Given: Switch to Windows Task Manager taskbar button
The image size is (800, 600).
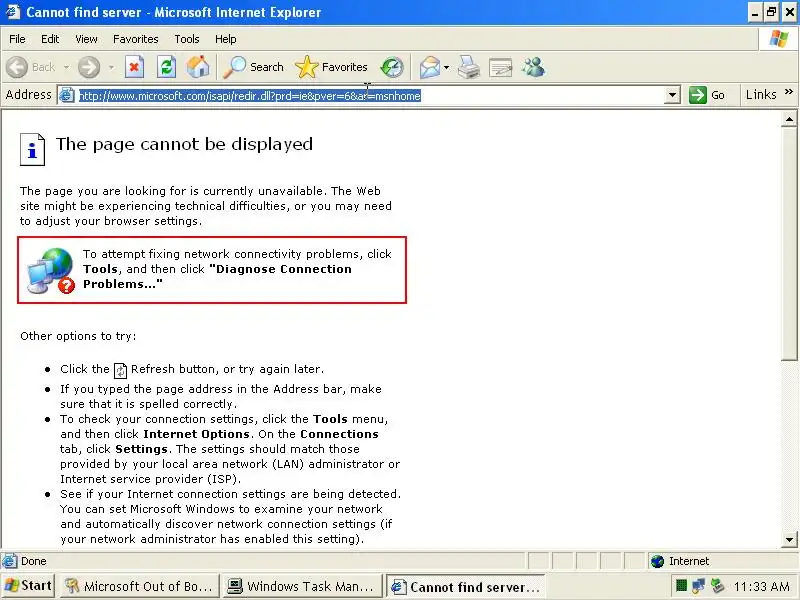Looking at the screenshot, I should pyautogui.click(x=303, y=586).
